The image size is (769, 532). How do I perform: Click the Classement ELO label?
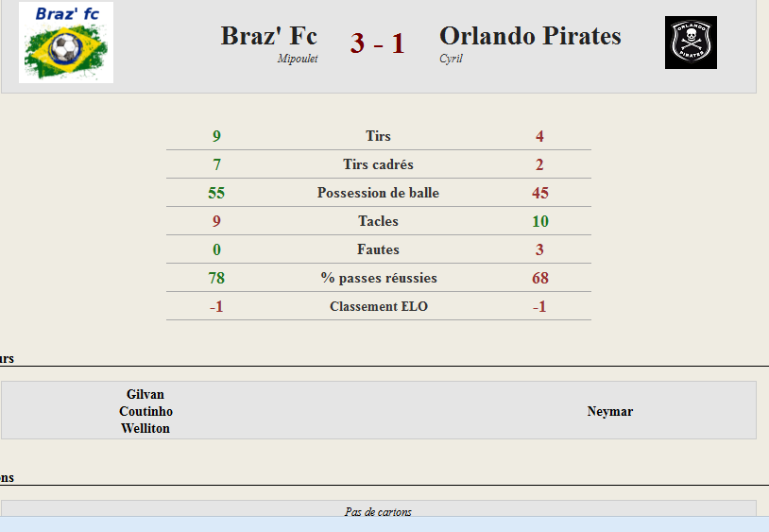[379, 306]
